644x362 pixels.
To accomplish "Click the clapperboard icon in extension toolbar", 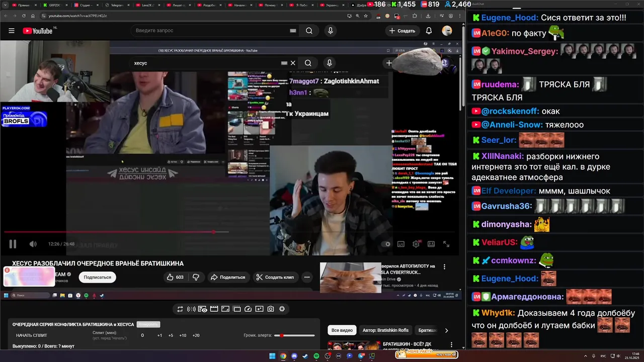I will coord(214,309).
